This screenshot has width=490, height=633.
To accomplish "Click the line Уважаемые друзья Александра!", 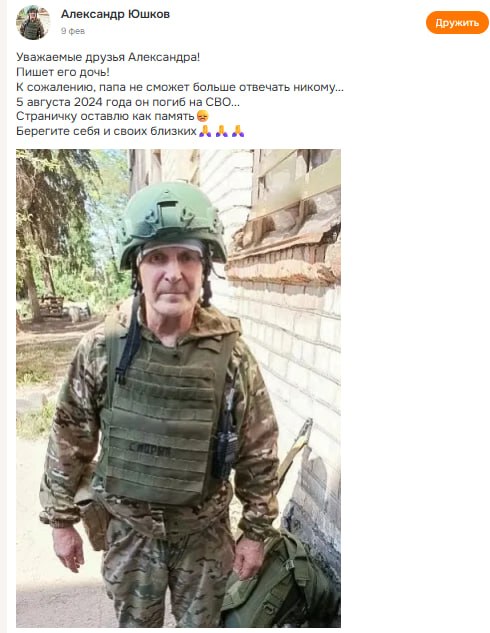I will click(x=108, y=57).
